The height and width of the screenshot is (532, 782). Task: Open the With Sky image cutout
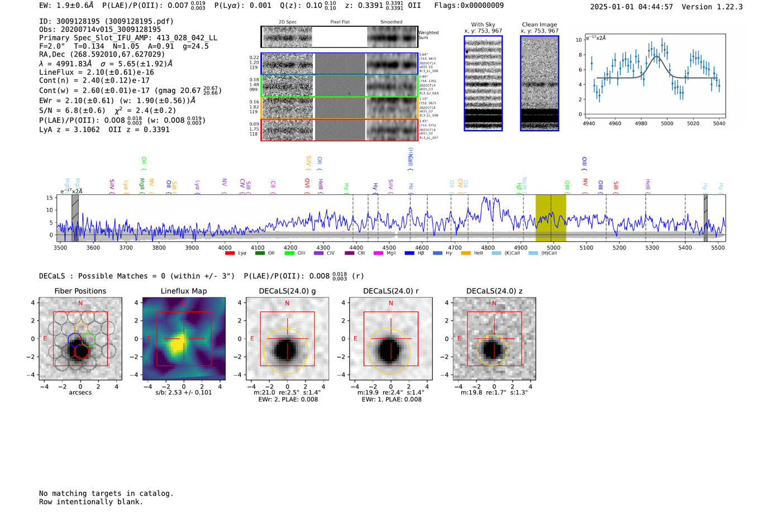click(483, 83)
